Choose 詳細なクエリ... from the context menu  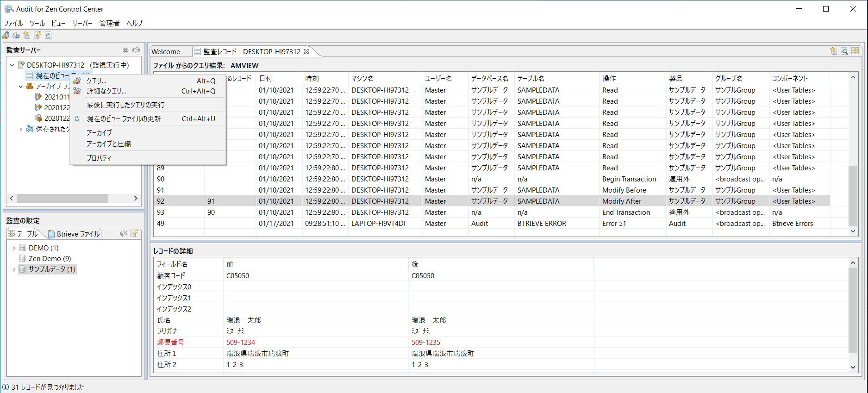click(106, 91)
